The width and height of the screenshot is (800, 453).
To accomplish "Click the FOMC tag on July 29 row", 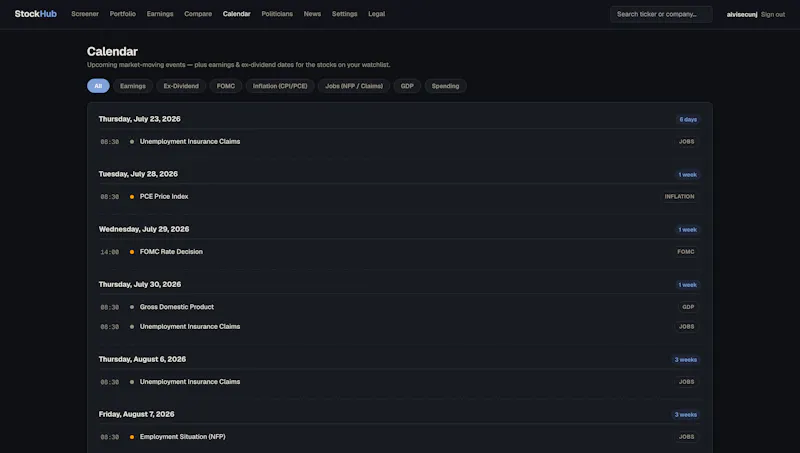I will 686,251.
